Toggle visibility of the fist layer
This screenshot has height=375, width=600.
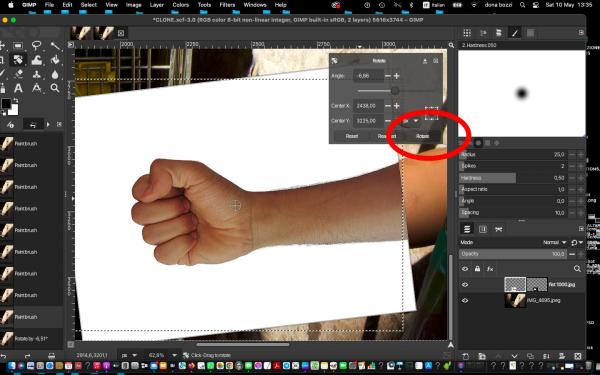click(465, 285)
